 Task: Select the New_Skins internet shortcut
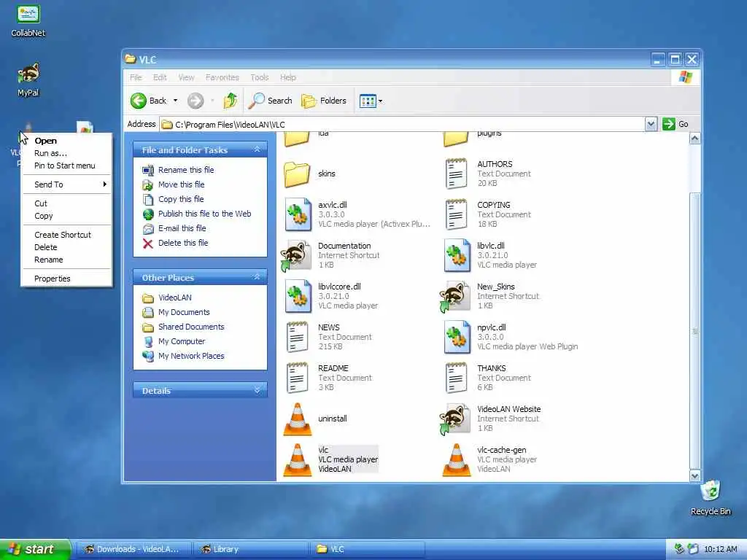[x=489, y=296]
